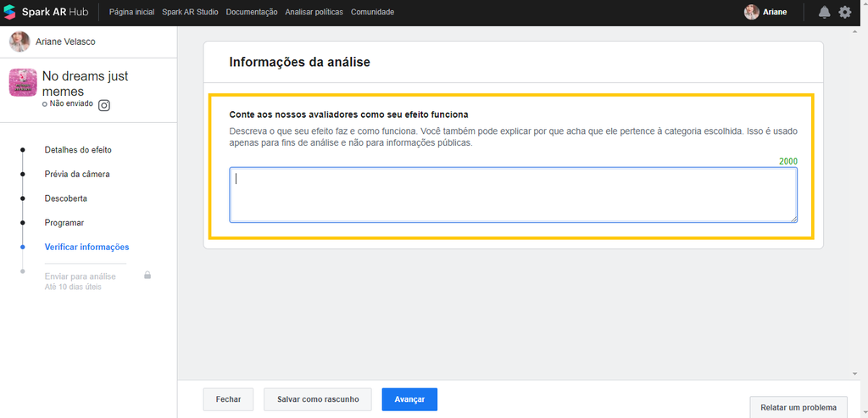Go to Página inicial
The image size is (868, 418).
point(131,12)
